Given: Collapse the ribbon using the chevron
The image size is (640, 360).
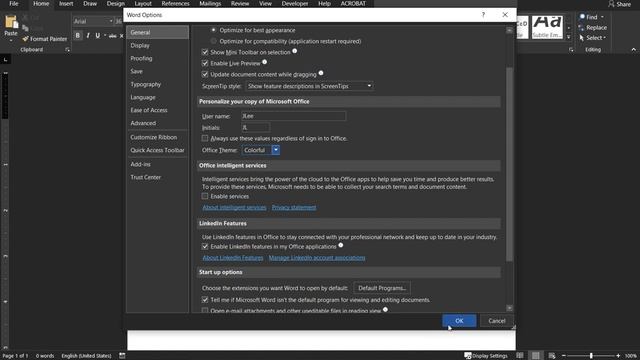Looking at the screenshot, I should pyautogui.click(x=633, y=50).
